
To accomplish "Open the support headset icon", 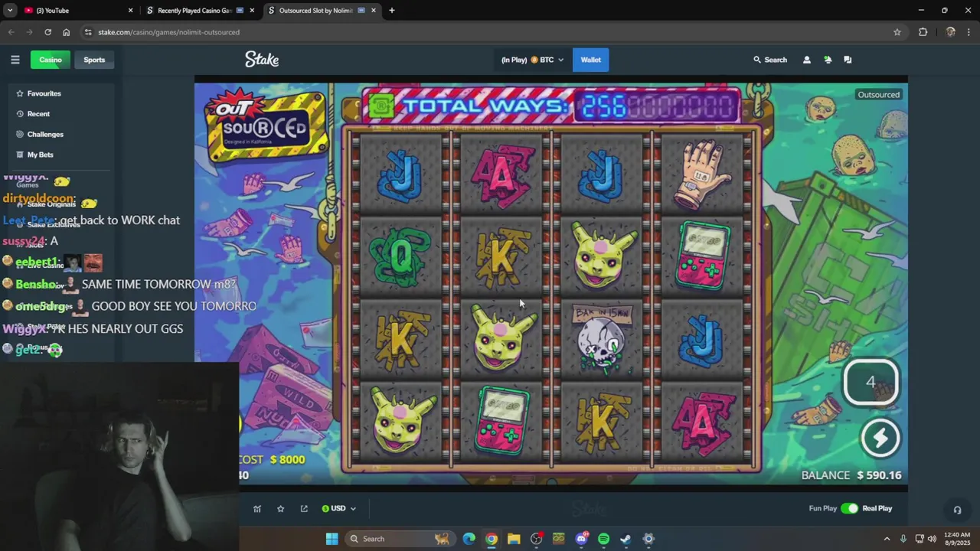I will [957, 510].
